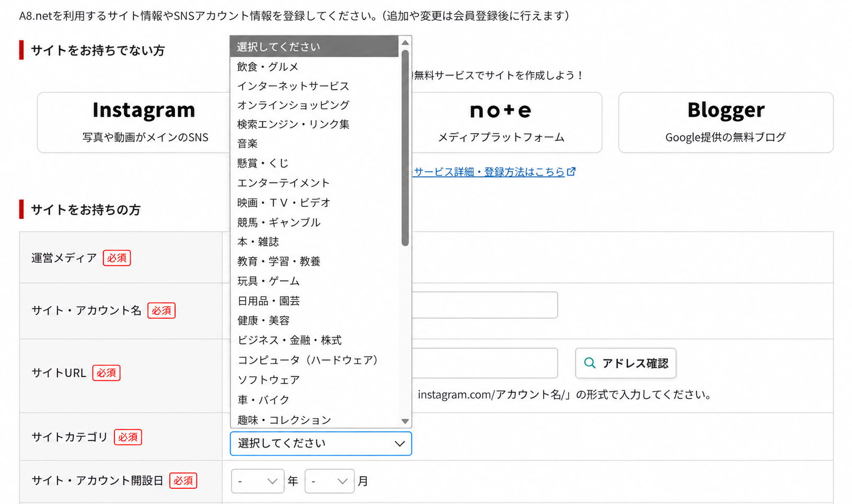Close the サイトカテゴリ dropdown via its combo box
The image size is (852, 504).
(x=321, y=443)
